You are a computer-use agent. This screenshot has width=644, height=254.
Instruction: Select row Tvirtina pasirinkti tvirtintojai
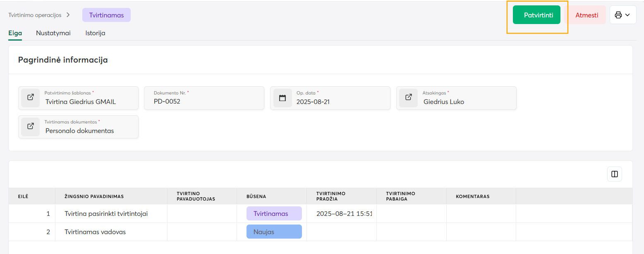[320, 214]
